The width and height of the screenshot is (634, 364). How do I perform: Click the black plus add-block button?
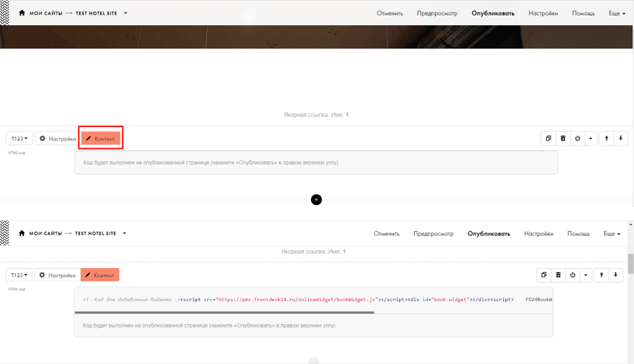316,200
